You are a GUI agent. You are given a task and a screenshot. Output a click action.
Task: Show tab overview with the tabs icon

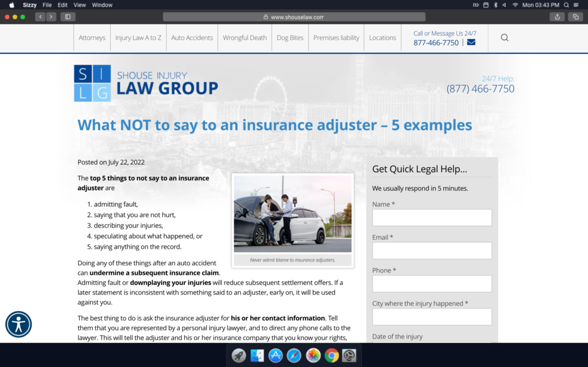pyautogui.click(x=575, y=17)
